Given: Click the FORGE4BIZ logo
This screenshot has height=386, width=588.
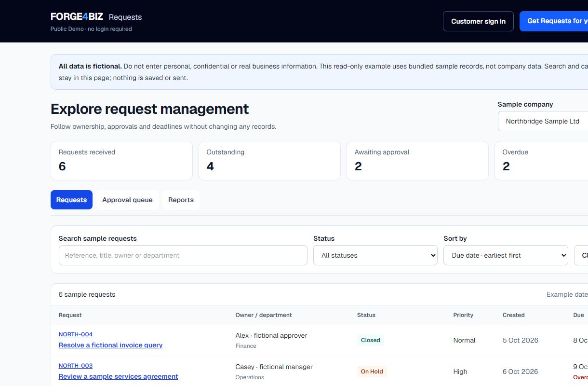Looking at the screenshot, I should tap(77, 17).
